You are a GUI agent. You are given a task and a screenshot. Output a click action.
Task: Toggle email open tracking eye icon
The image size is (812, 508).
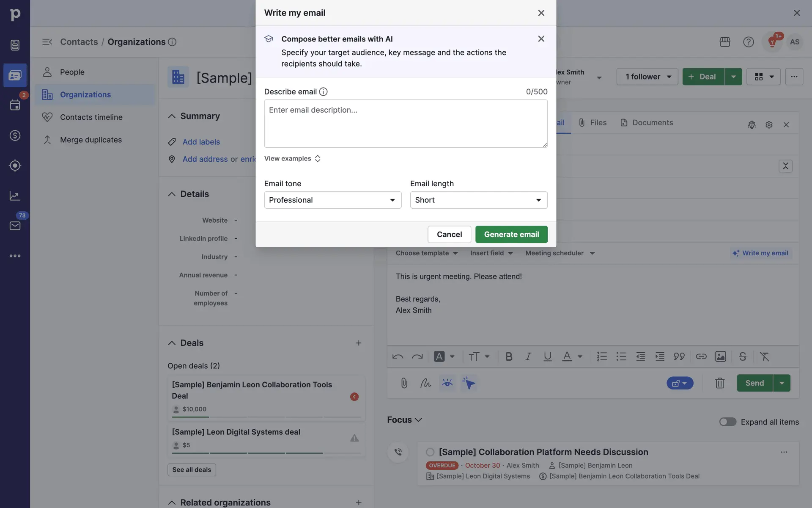(x=447, y=383)
